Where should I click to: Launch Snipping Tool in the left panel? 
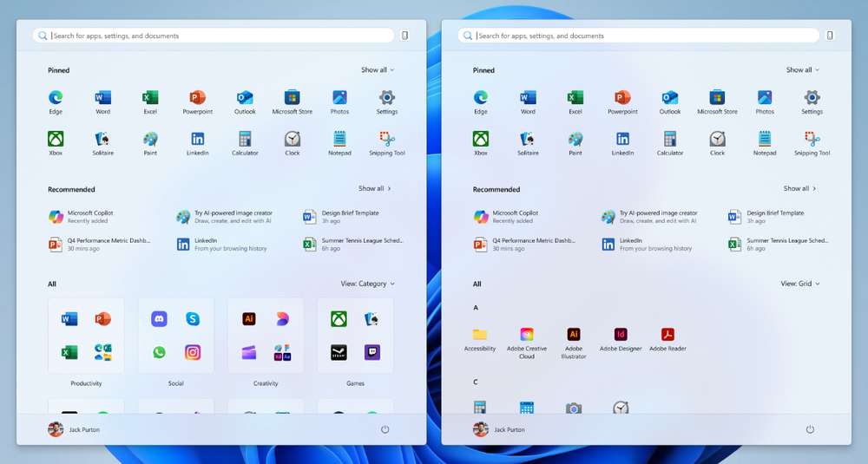387,143
